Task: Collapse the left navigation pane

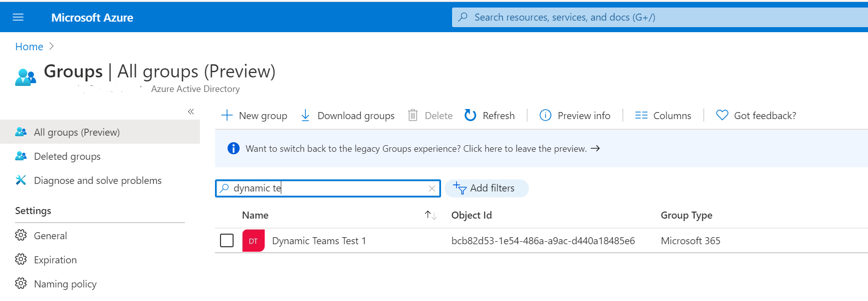Action: 191,112
